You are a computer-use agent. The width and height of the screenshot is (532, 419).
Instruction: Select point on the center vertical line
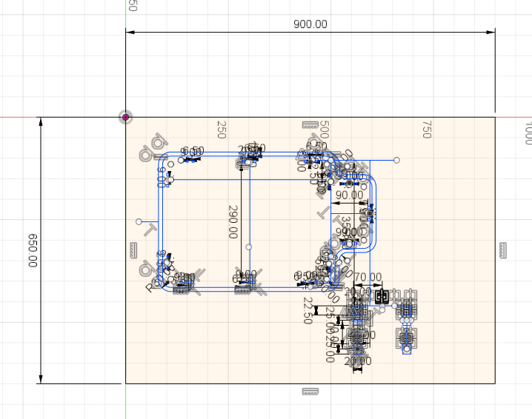(x=249, y=247)
